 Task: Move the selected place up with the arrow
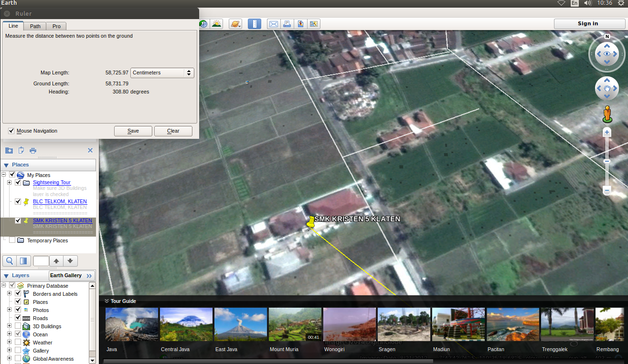click(x=56, y=261)
